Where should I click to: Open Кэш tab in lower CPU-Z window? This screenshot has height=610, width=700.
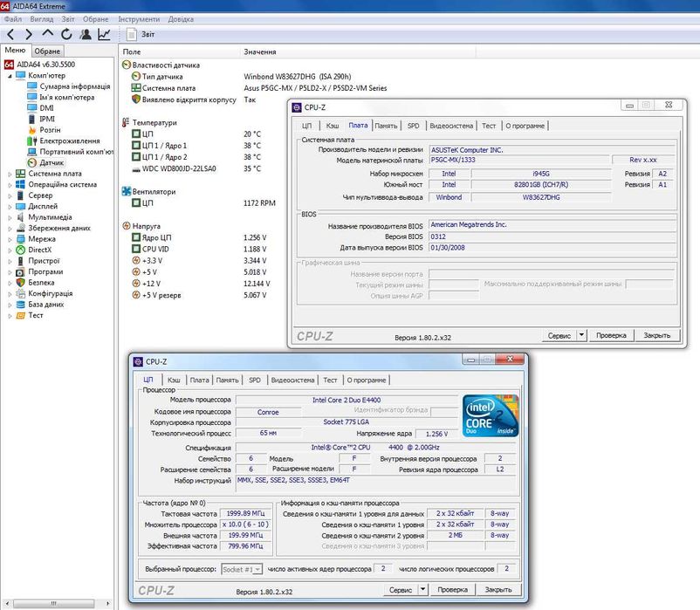(174, 380)
